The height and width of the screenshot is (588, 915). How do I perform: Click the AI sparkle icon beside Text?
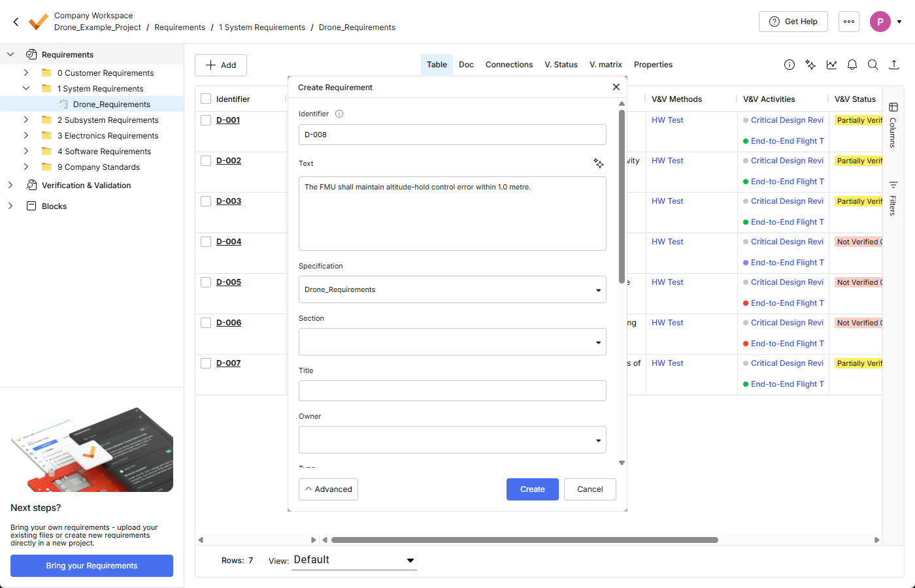(599, 163)
